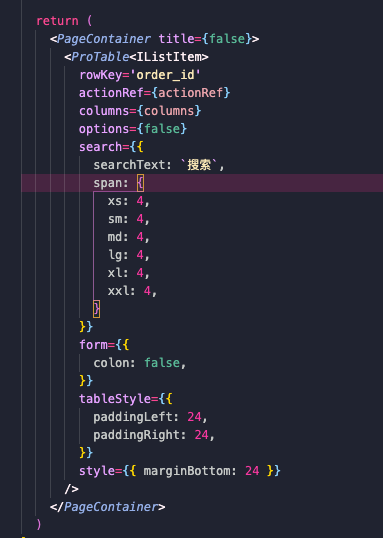Viewport: 383px width, 538px height.
Task: Click the lg: 4 line
Action: pyautogui.click(x=129, y=255)
